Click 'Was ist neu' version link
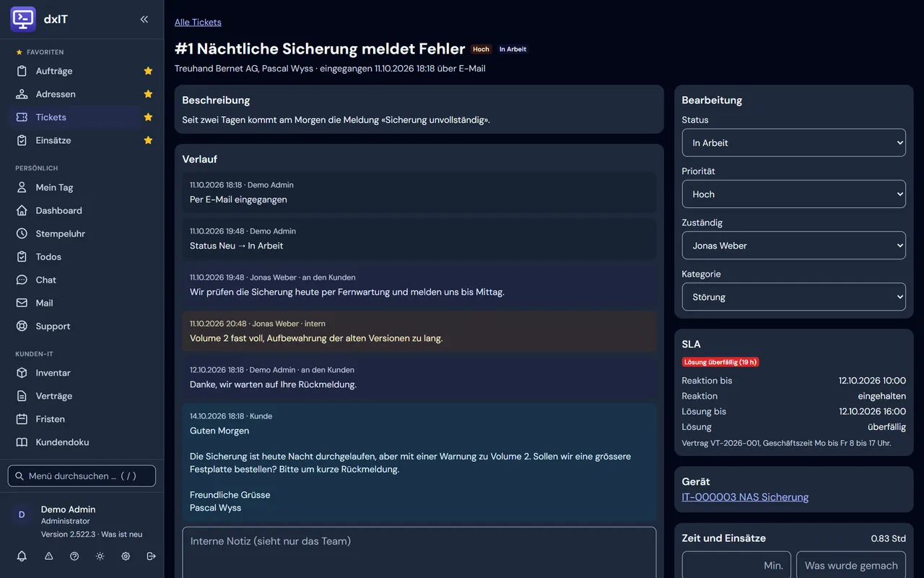The width and height of the screenshot is (924, 578). pos(121,534)
